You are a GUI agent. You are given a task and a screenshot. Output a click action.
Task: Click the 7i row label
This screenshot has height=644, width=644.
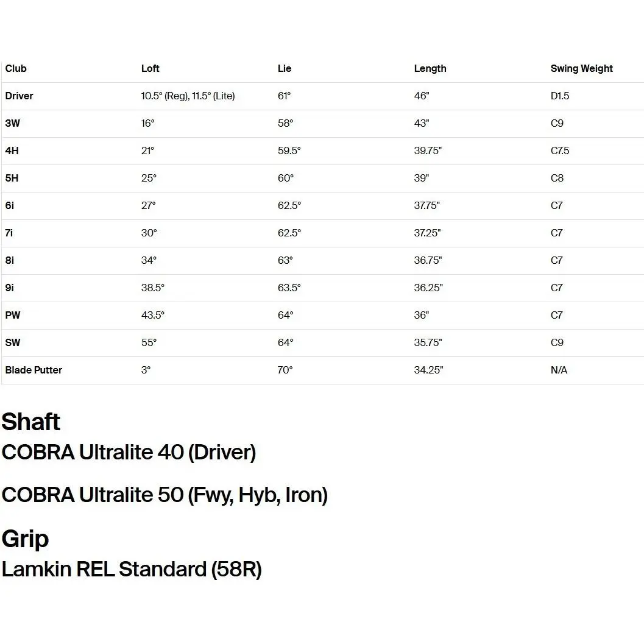[9, 233]
